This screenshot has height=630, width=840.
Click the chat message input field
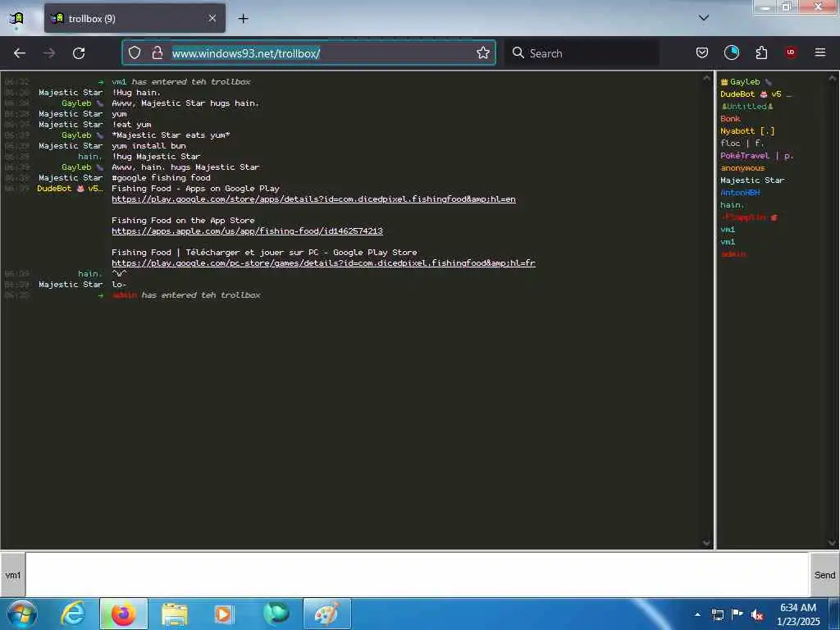(417, 575)
